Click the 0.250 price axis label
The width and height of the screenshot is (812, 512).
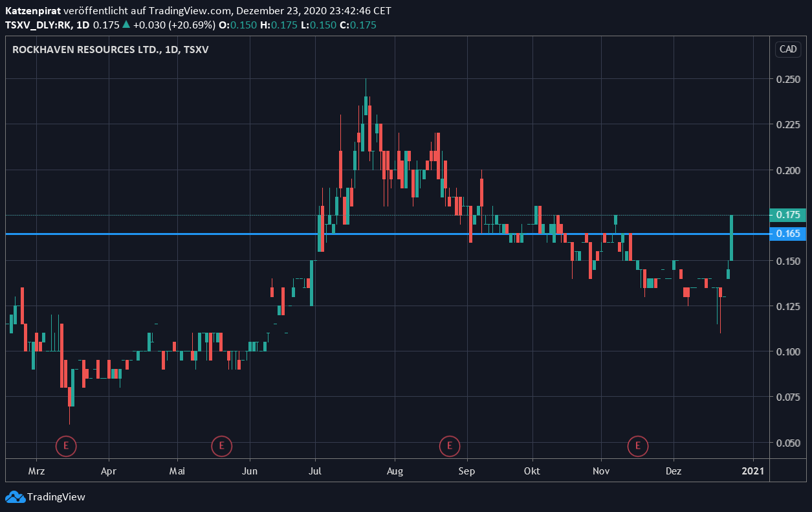pyautogui.click(x=787, y=79)
